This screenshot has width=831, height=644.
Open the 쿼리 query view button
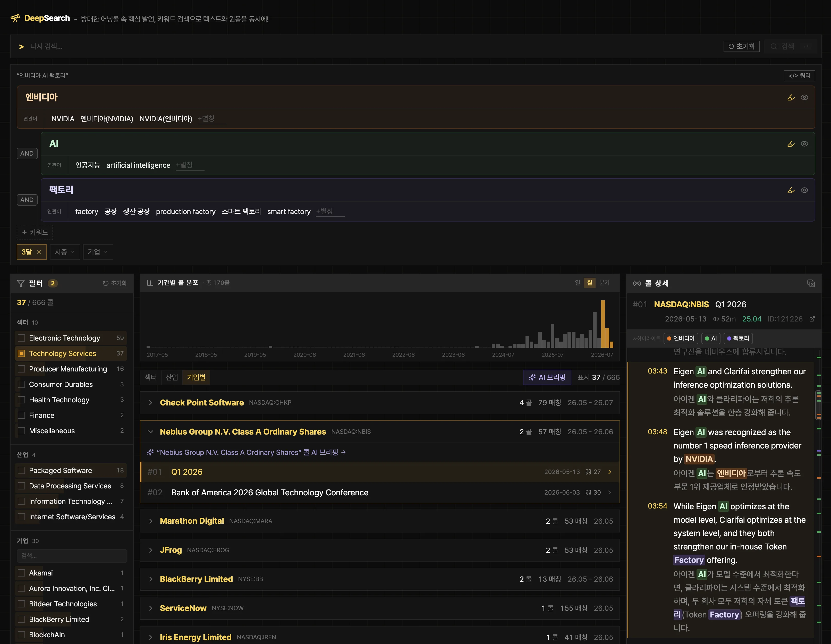point(799,76)
